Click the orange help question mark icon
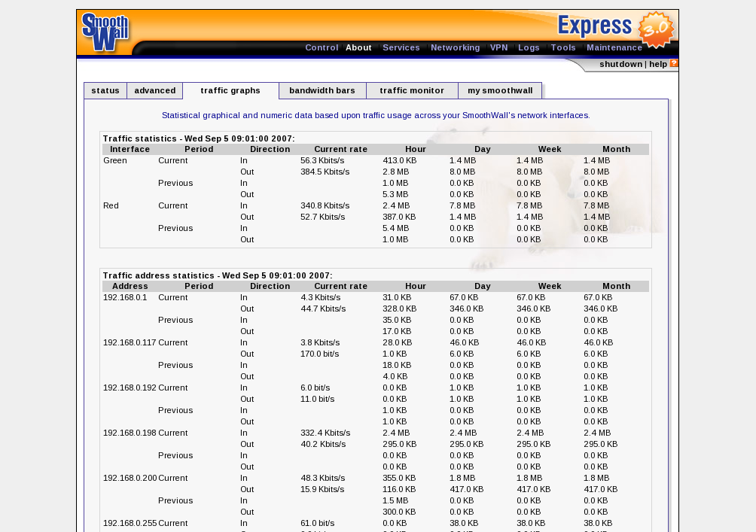The width and height of the screenshot is (756, 532). click(x=674, y=63)
